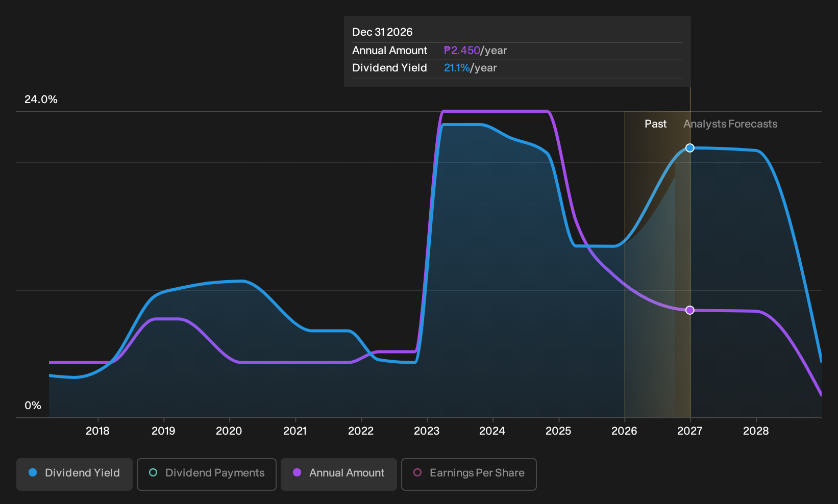The width and height of the screenshot is (838, 504).
Task: Click the 2027 x-axis label
Action: point(690,431)
